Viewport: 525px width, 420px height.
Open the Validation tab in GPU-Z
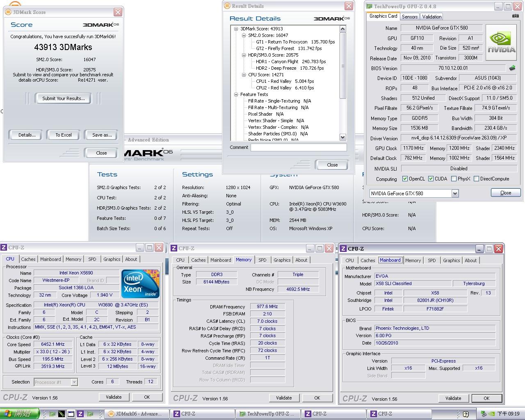(432, 16)
